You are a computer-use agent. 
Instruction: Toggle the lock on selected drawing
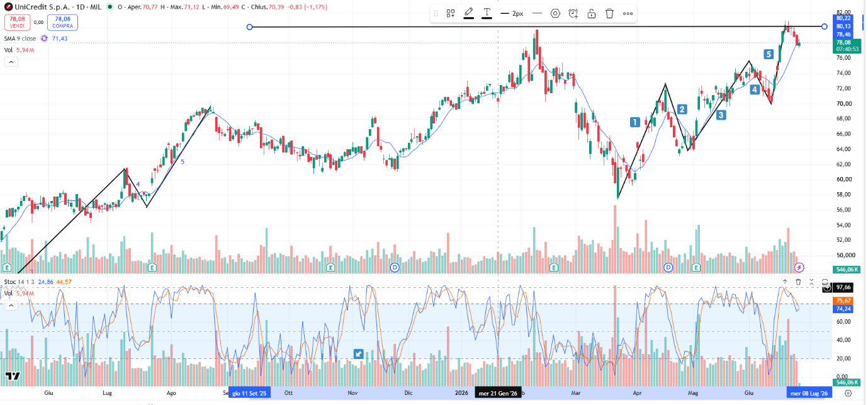(x=592, y=13)
